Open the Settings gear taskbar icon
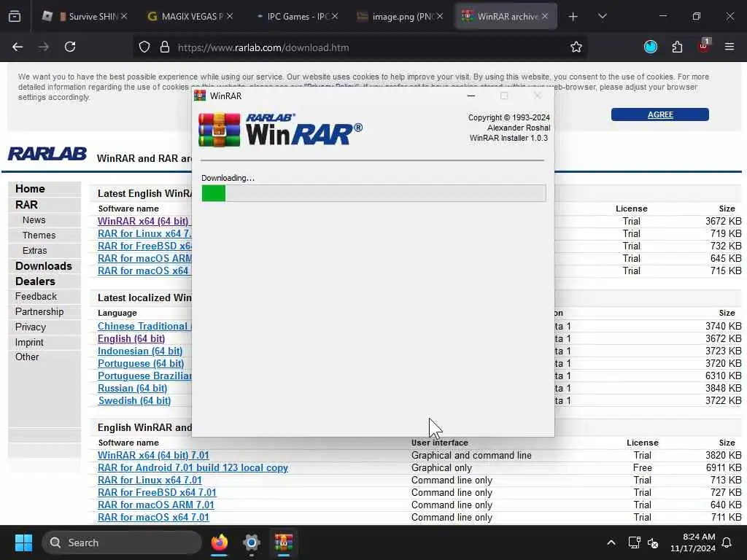 point(251,542)
